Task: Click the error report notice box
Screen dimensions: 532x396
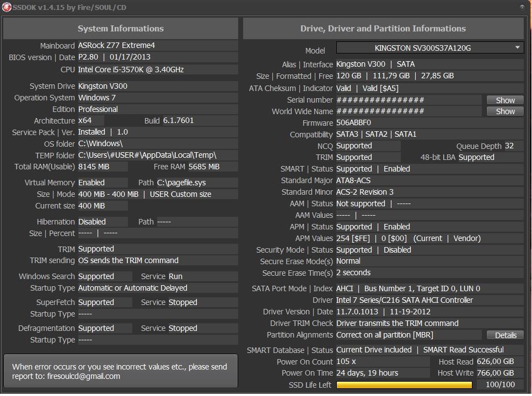Action: [x=120, y=371]
